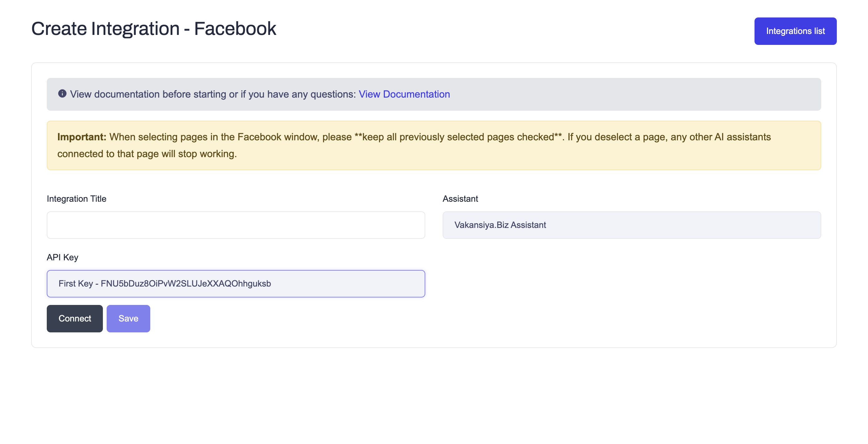Click the Assistant field label

pyautogui.click(x=460, y=199)
